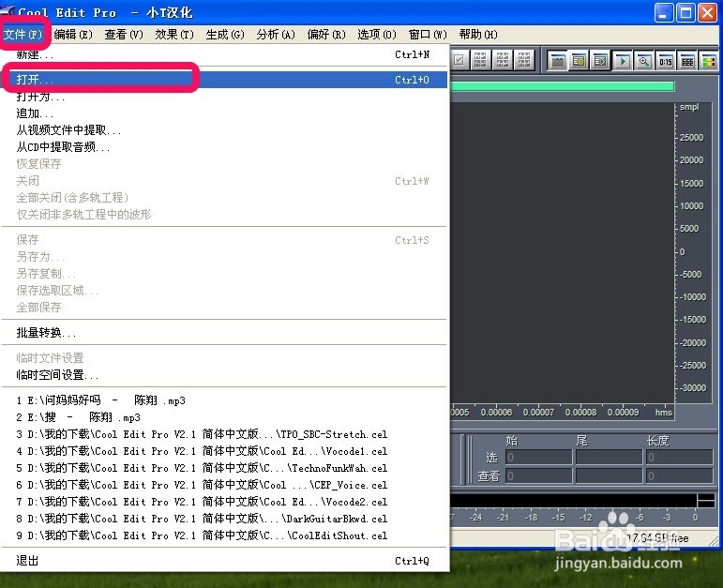Click the checkmark toolbar button
723x588 pixels.
click(x=459, y=60)
